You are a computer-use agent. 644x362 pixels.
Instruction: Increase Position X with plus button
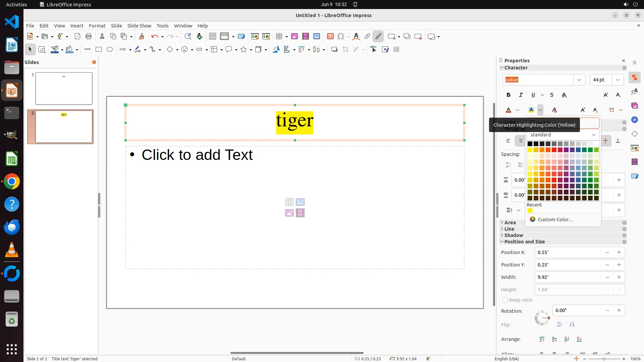point(619,252)
